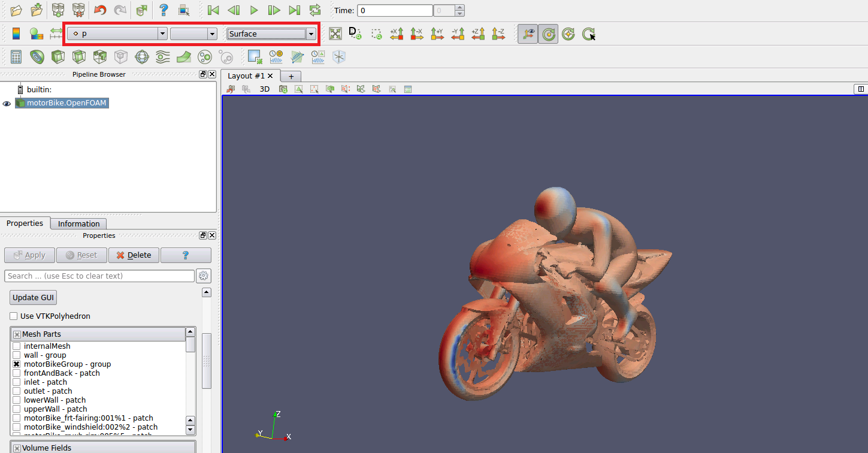Focus the properties search field

click(99, 276)
